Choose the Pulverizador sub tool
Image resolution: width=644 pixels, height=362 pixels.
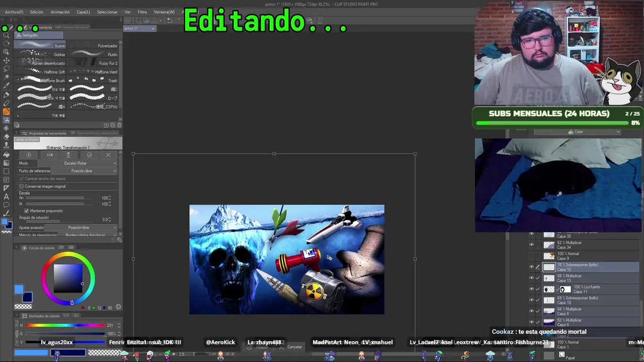(93, 46)
